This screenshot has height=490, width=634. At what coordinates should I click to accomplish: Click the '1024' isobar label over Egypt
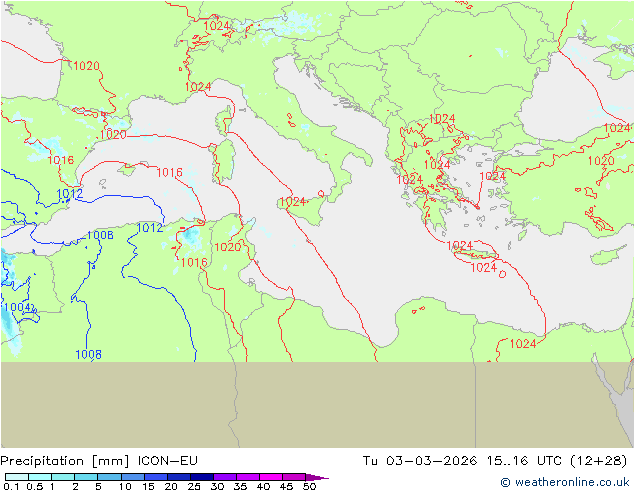523,344
